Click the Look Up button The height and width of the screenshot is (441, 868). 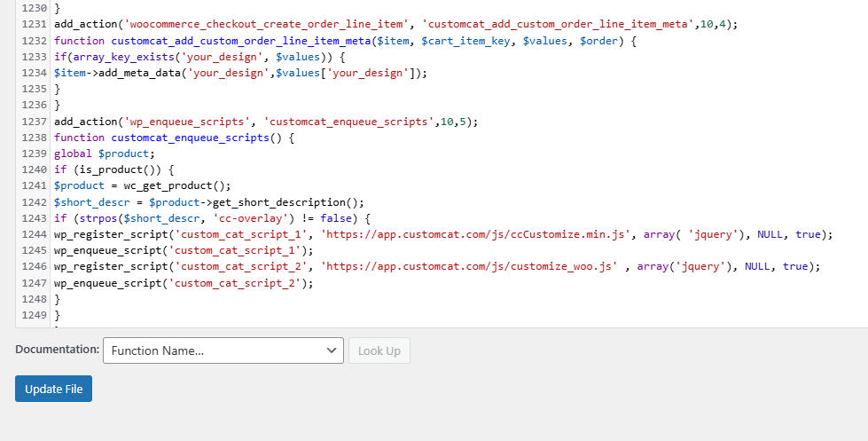pyautogui.click(x=379, y=350)
